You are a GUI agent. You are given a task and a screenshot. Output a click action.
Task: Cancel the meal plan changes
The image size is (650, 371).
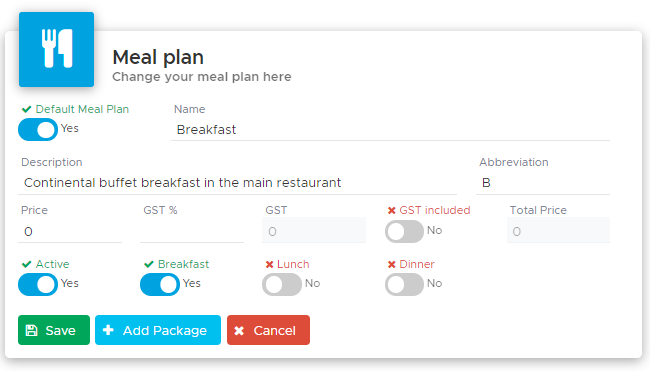268,330
